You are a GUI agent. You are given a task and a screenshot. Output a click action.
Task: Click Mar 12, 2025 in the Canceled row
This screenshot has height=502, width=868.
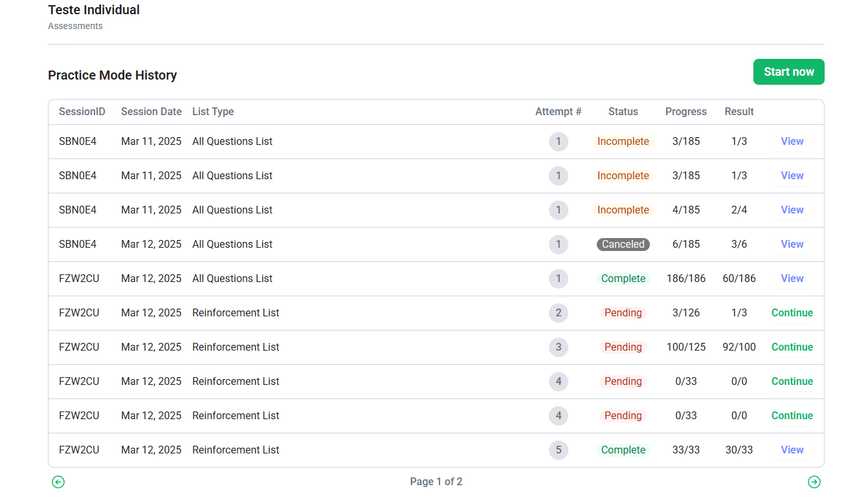coord(151,245)
